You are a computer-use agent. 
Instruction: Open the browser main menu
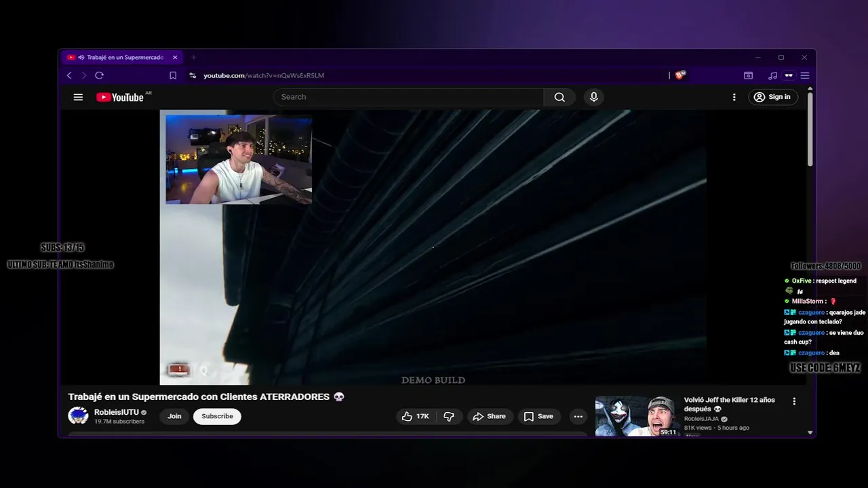805,75
